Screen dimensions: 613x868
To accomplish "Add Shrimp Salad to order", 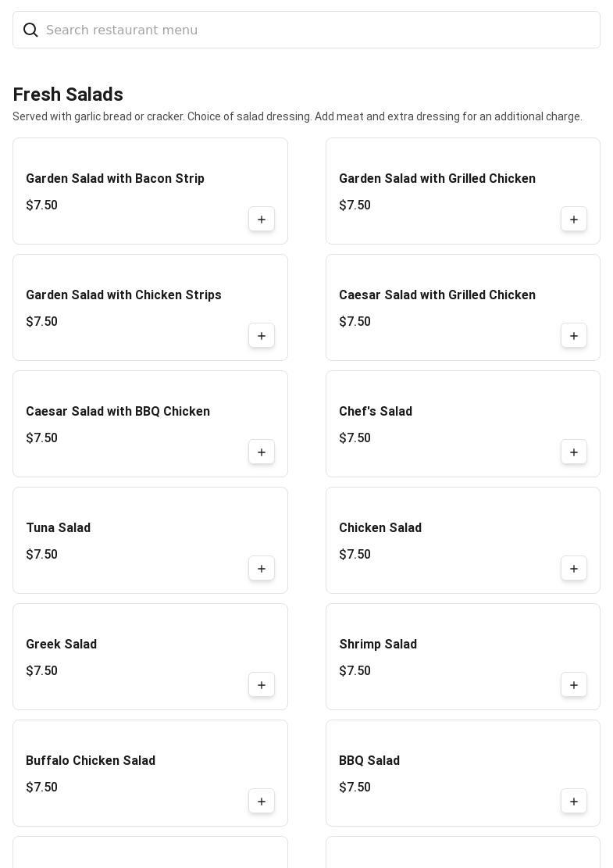I will 574,685.
